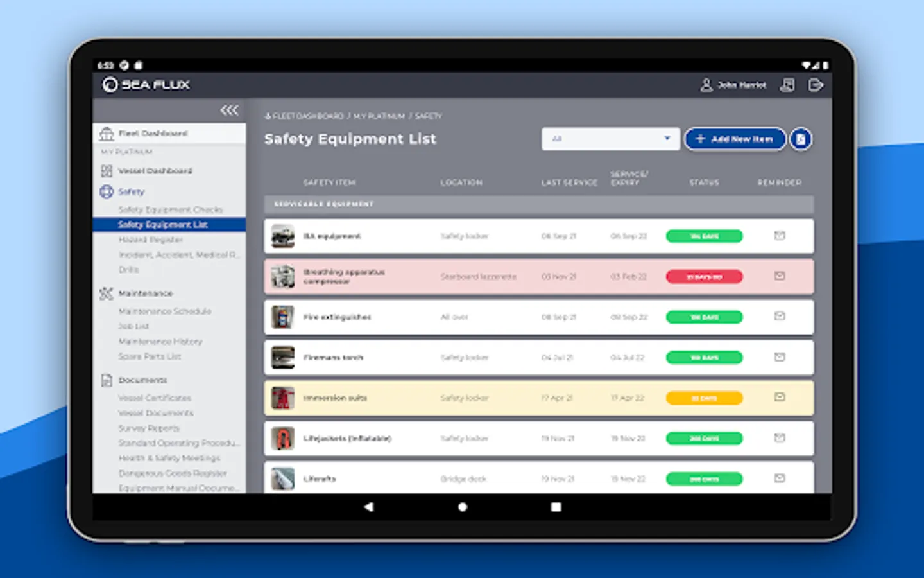Open Vessel Dashboard in the sidebar
The width and height of the screenshot is (924, 578).
(155, 171)
